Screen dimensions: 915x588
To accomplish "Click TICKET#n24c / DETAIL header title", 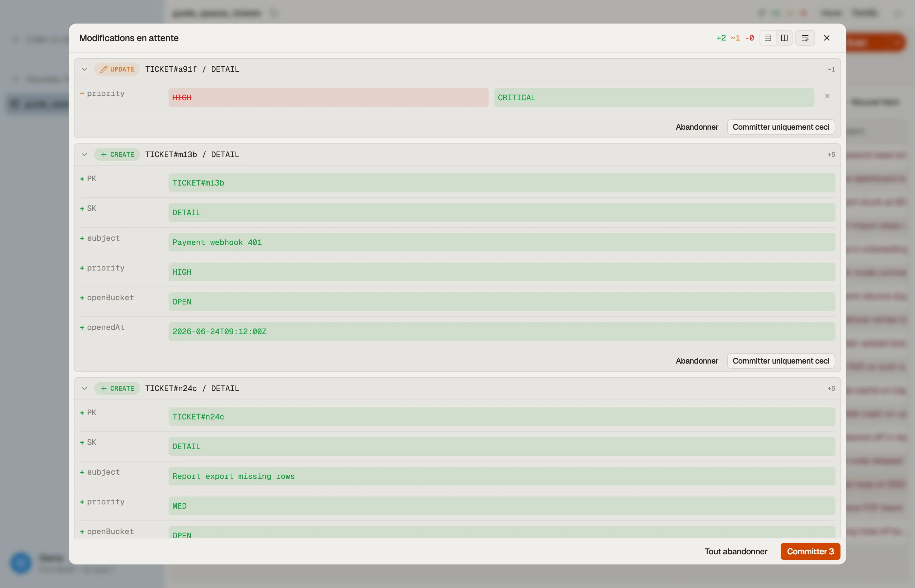I will point(192,388).
